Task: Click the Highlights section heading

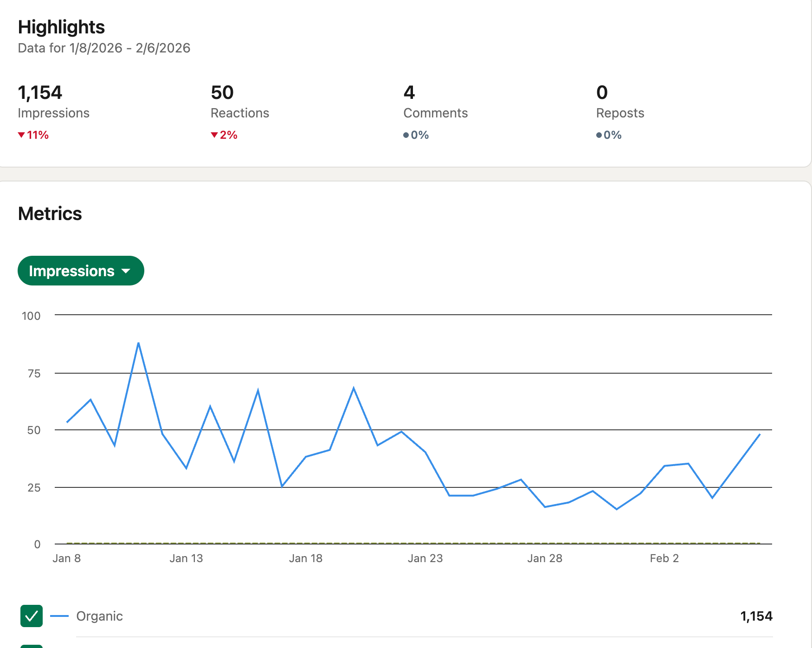Action: coord(61,27)
